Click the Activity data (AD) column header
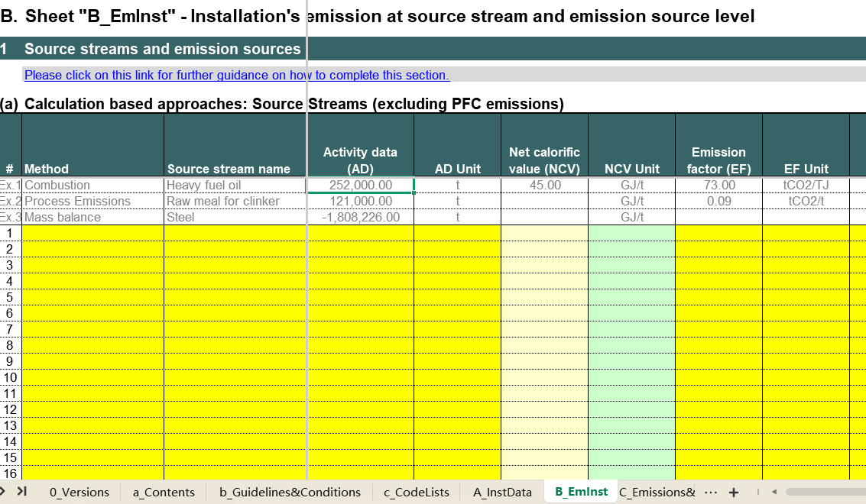Screen dimensions: 866x504 360,160
